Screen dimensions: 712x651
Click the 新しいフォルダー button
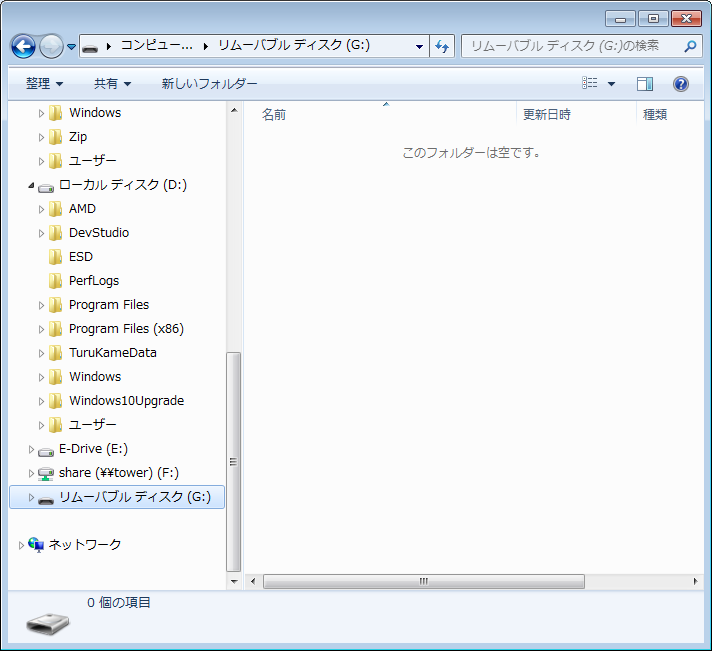(209, 84)
